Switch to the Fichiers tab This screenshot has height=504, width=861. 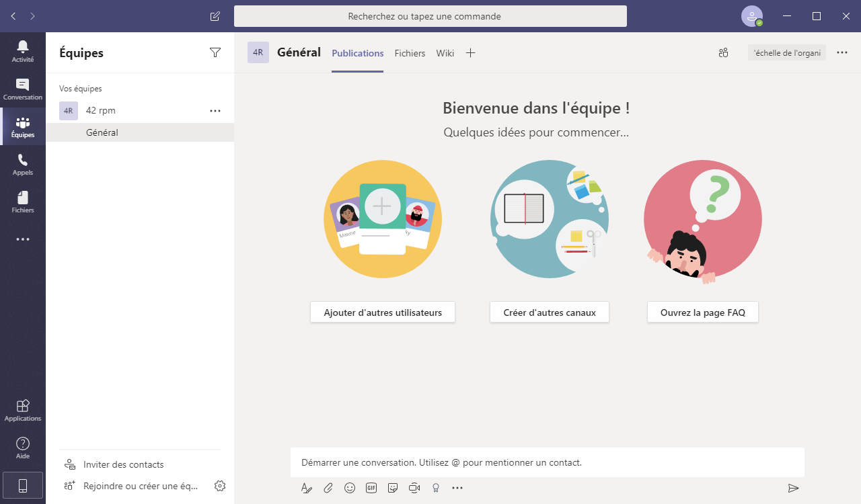coord(410,52)
